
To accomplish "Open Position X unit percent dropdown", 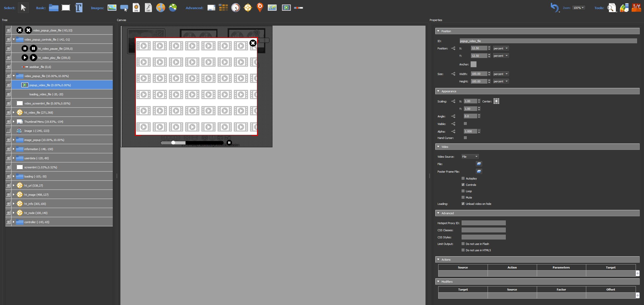I will (x=501, y=48).
